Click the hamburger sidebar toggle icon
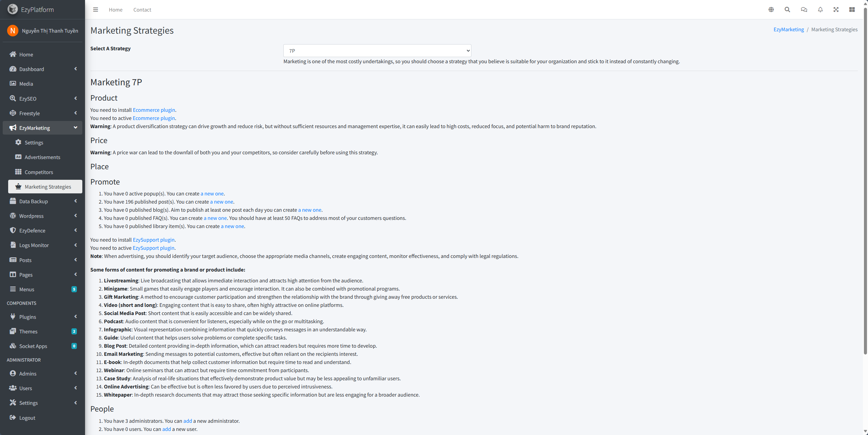This screenshot has width=868, height=435. coord(96,10)
